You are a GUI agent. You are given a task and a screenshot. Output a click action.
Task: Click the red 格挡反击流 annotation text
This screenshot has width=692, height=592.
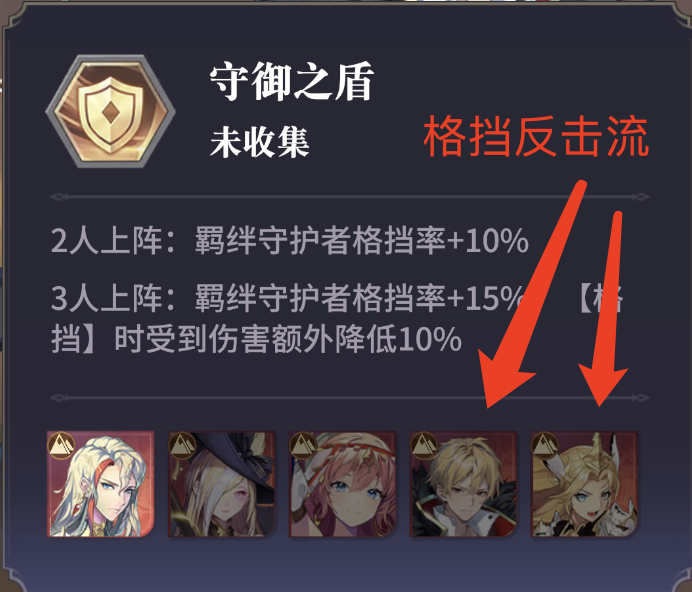point(536,136)
